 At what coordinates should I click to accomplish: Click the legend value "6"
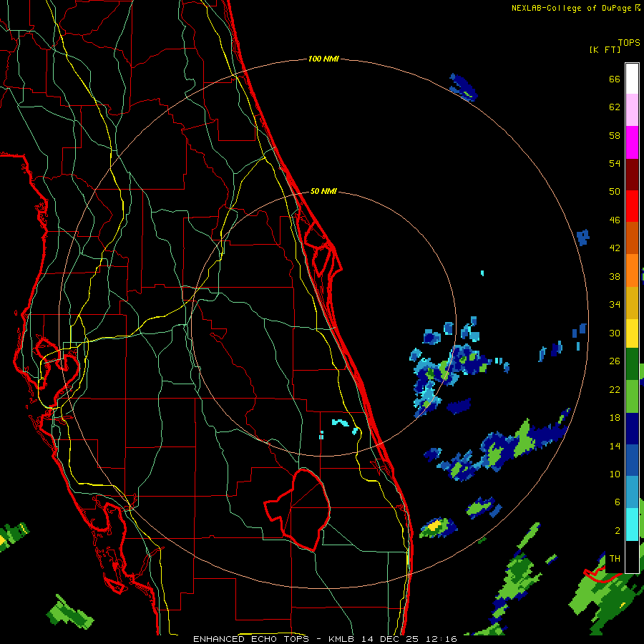point(618,502)
